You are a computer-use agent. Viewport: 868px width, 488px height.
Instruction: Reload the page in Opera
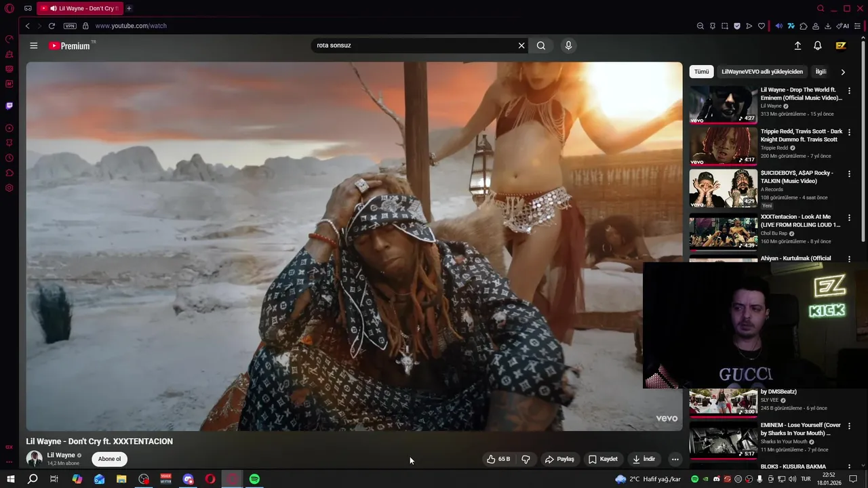(x=52, y=26)
